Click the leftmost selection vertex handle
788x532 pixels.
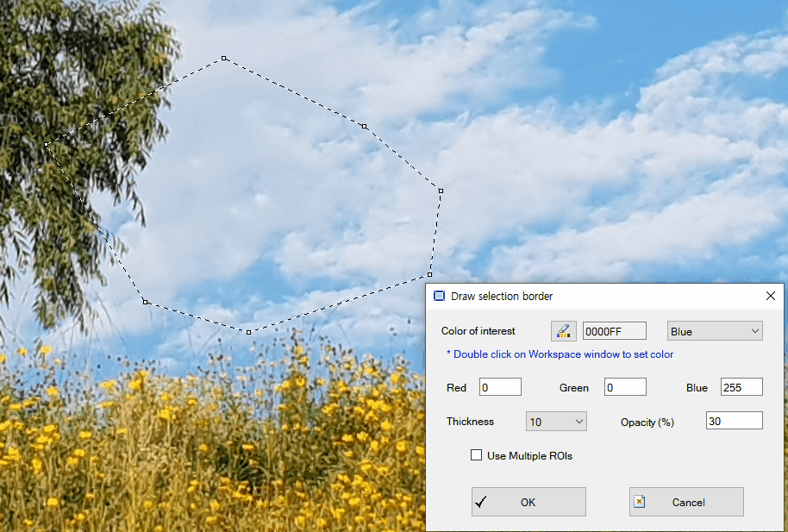tap(47, 145)
